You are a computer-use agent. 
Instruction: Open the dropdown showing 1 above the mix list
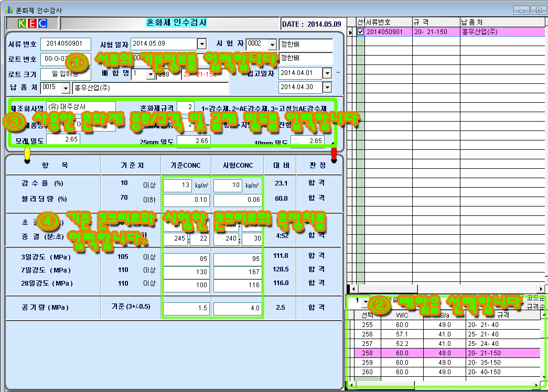366,301
